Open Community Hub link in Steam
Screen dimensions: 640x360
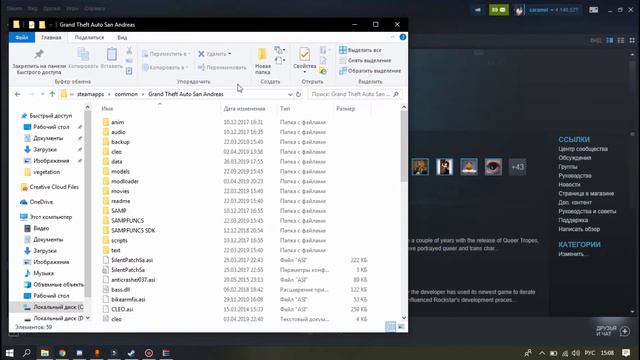click(583, 149)
